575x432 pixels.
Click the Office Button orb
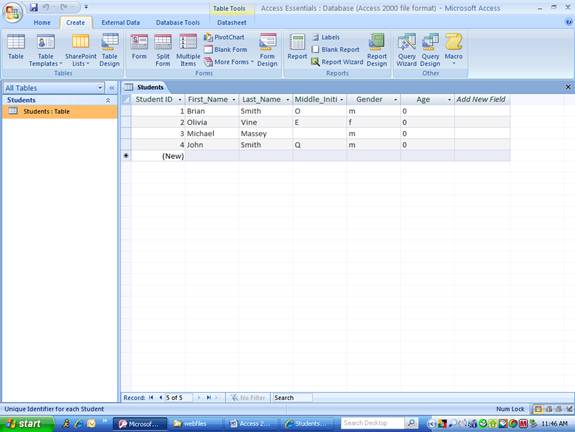[x=13, y=12]
